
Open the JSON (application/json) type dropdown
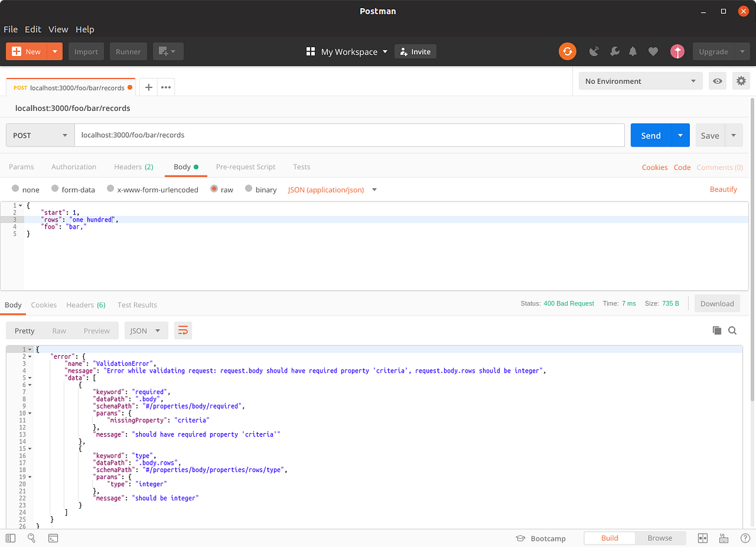[332, 189]
